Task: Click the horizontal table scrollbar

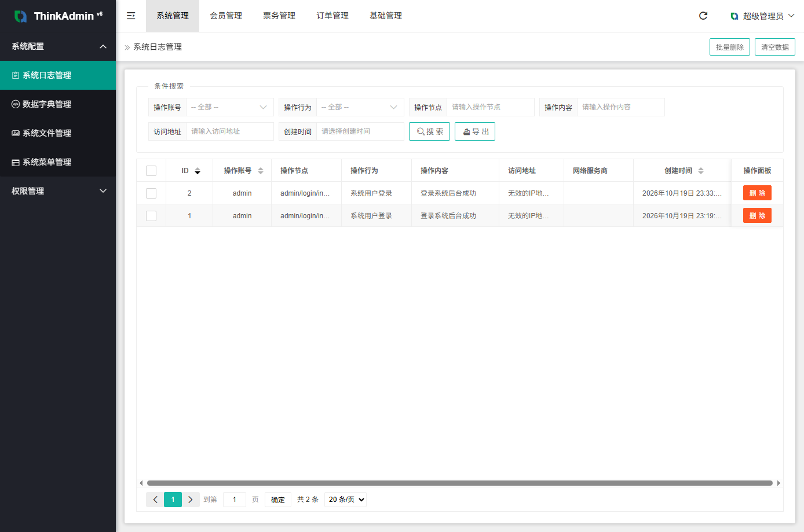Action: 460,483
